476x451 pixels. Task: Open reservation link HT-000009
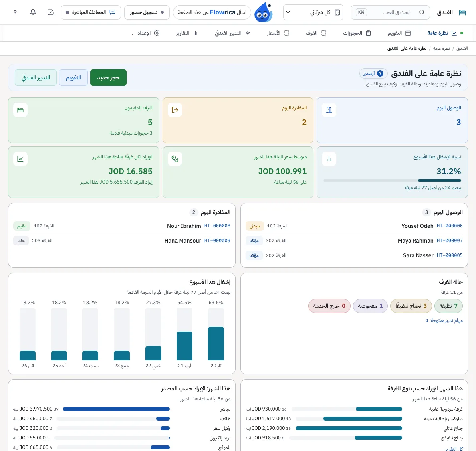(217, 241)
